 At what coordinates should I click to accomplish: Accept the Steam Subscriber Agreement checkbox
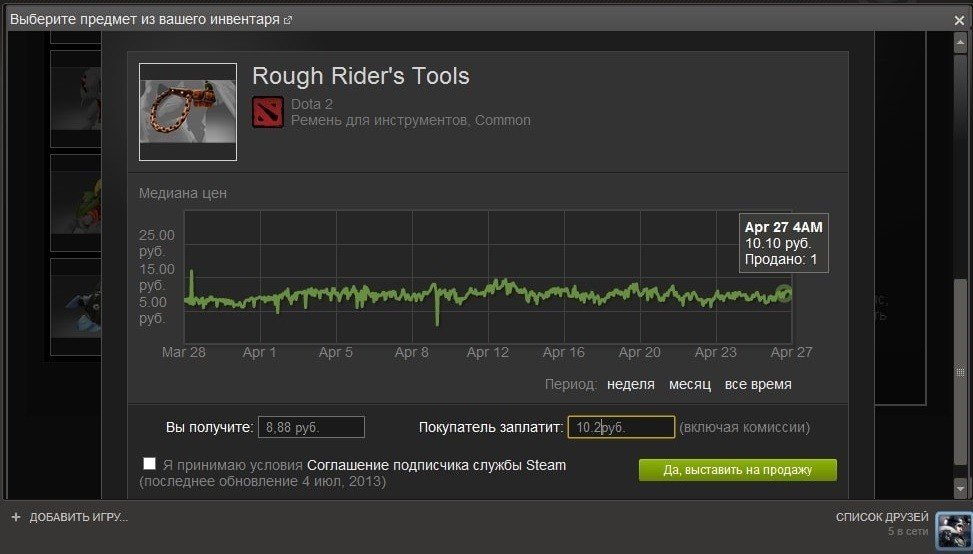click(x=149, y=463)
